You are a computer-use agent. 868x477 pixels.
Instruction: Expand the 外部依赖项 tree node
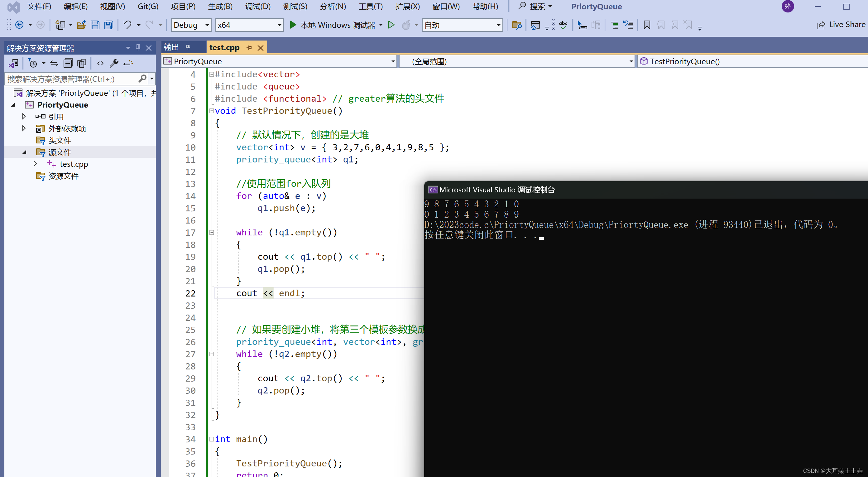click(24, 128)
